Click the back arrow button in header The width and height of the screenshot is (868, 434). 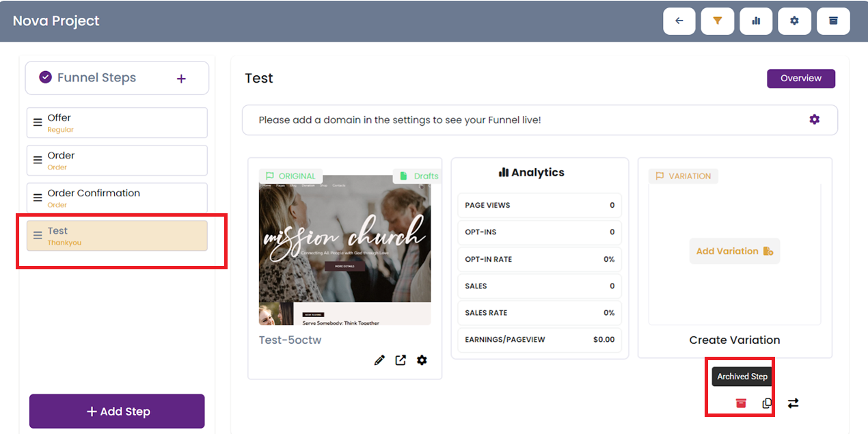tap(679, 21)
